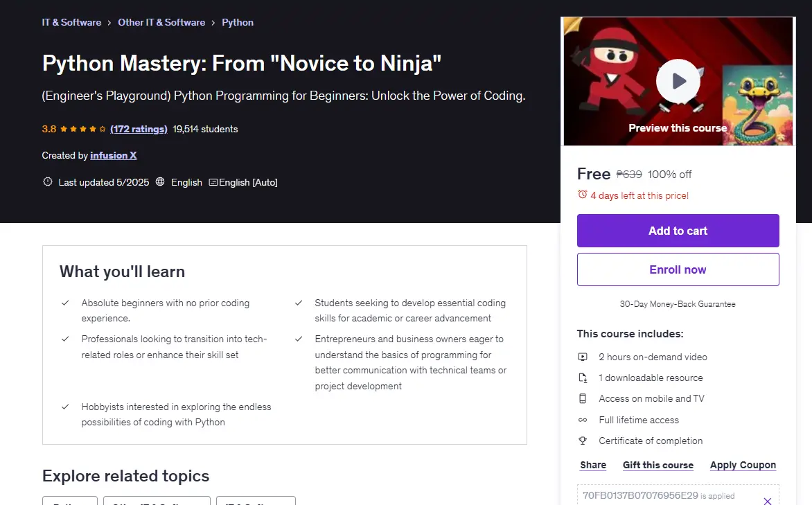The image size is (812, 505).
Task: Click the 'Free' price text
Action: tap(594, 173)
